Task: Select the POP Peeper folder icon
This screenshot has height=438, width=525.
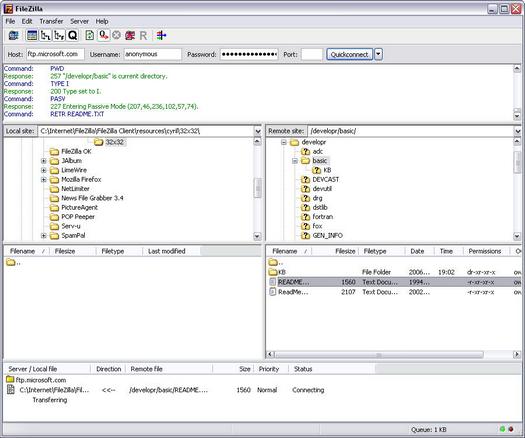Action: pyautogui.click(x=54, y=217)
